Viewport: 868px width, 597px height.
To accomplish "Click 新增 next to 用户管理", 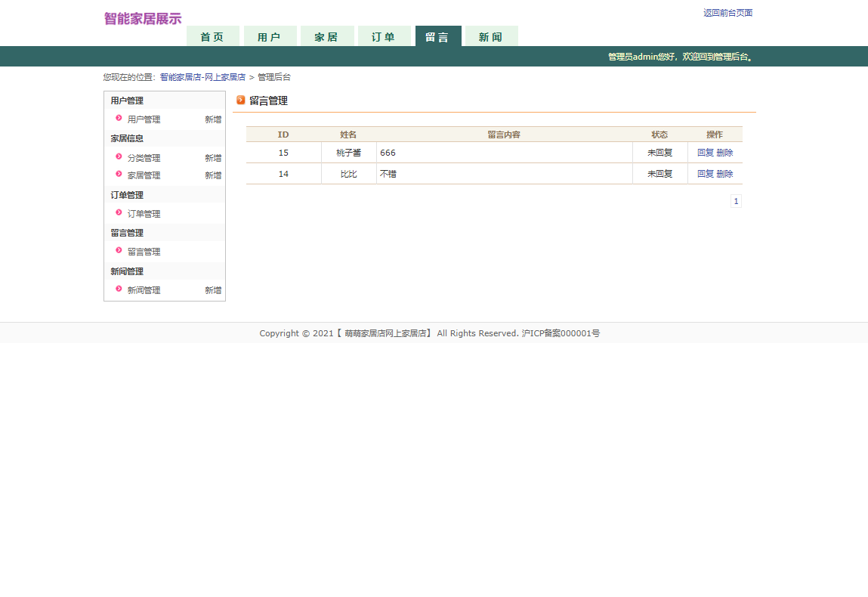I will click(x=212, y=119).
